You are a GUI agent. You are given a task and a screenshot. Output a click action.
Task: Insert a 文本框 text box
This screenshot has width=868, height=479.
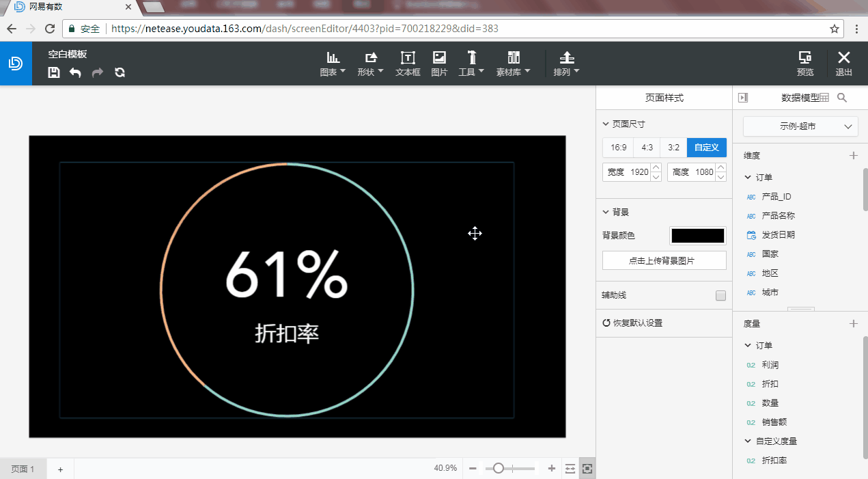[x=408, y=64]
